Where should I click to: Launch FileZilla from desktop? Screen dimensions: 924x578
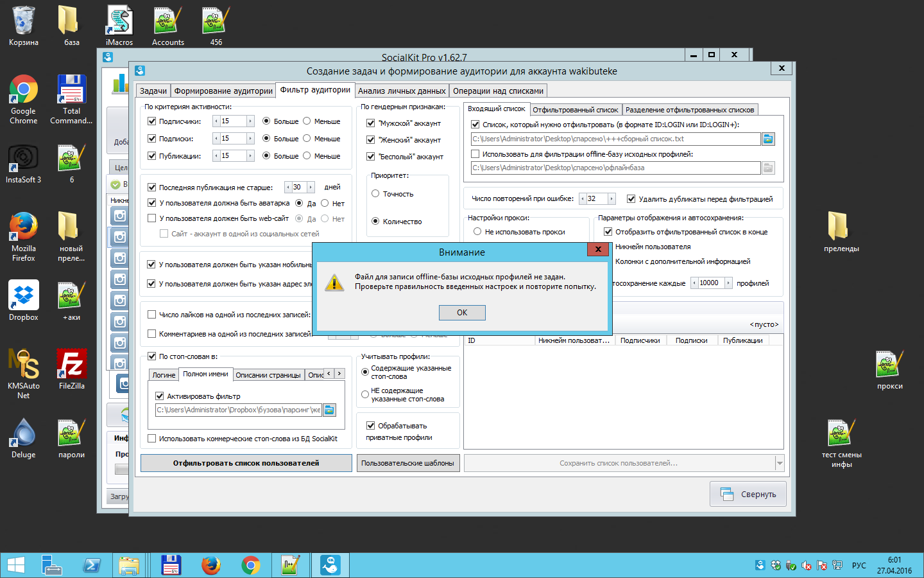click(72, 370)
